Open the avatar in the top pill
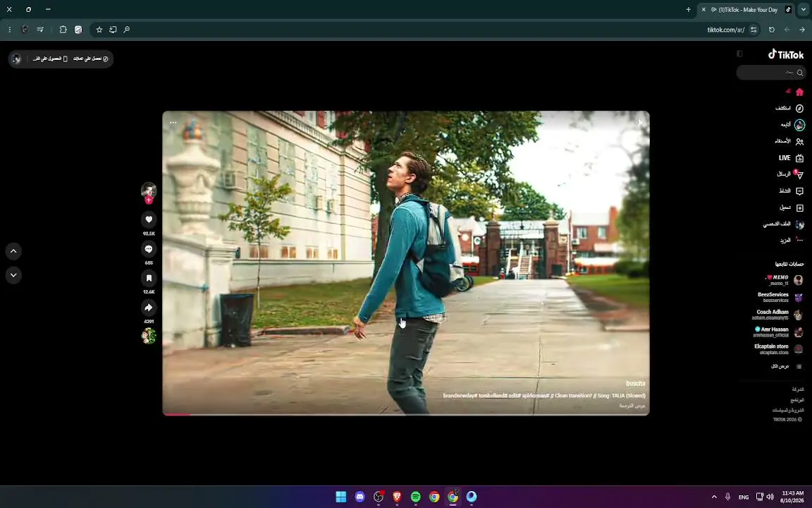This screenshot has height=508, width=812. [x=17, y=59]
